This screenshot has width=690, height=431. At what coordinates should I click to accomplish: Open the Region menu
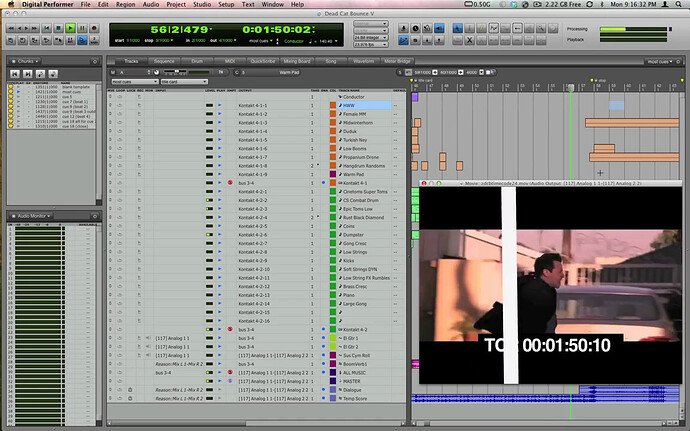click(x=125, y=4)
